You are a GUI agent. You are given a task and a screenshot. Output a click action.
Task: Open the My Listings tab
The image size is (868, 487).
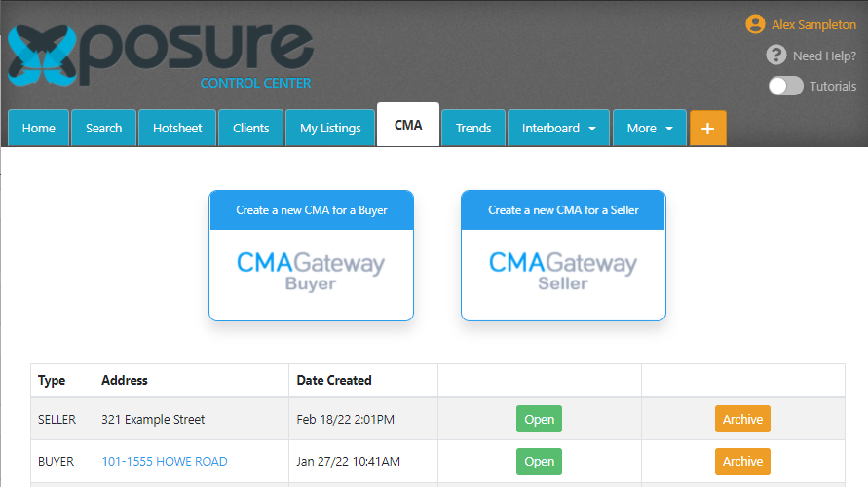(330, 129)
